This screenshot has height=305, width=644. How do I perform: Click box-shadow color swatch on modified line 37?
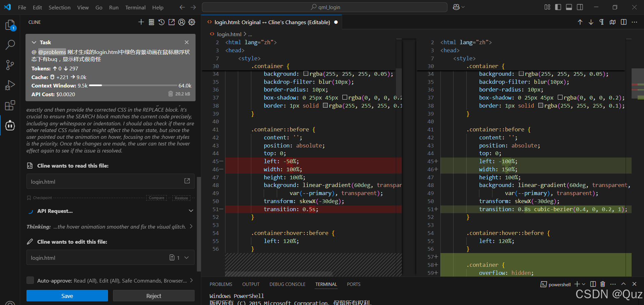pos(560,98)
